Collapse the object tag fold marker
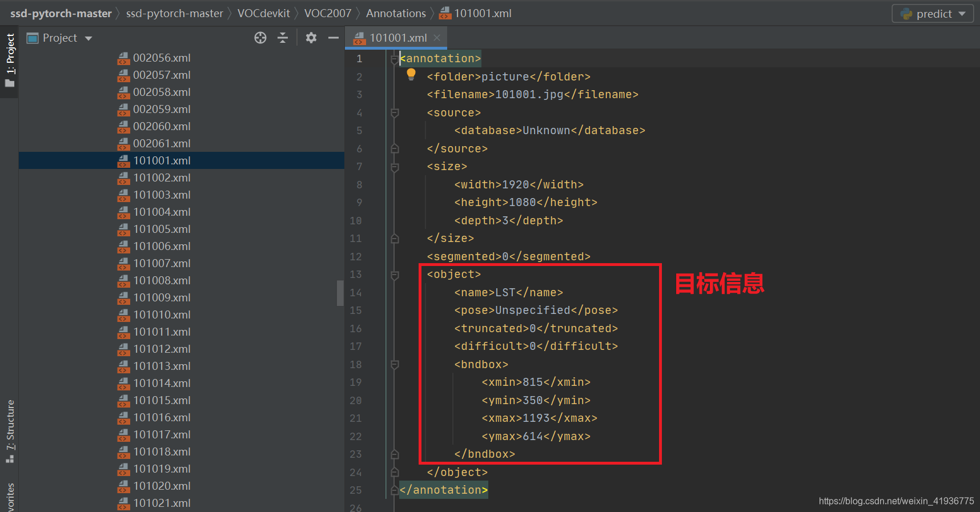980x512 pixels. point(395,275)
